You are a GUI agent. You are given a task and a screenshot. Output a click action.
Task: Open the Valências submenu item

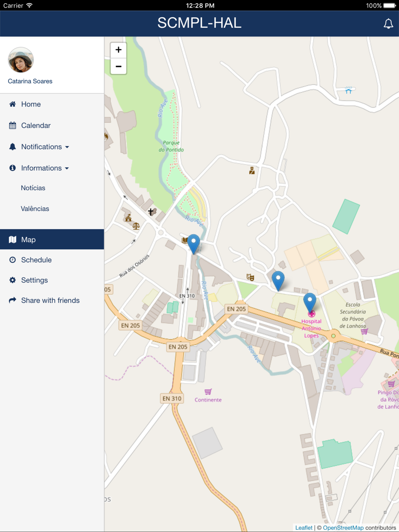click(x=35, y=209)
